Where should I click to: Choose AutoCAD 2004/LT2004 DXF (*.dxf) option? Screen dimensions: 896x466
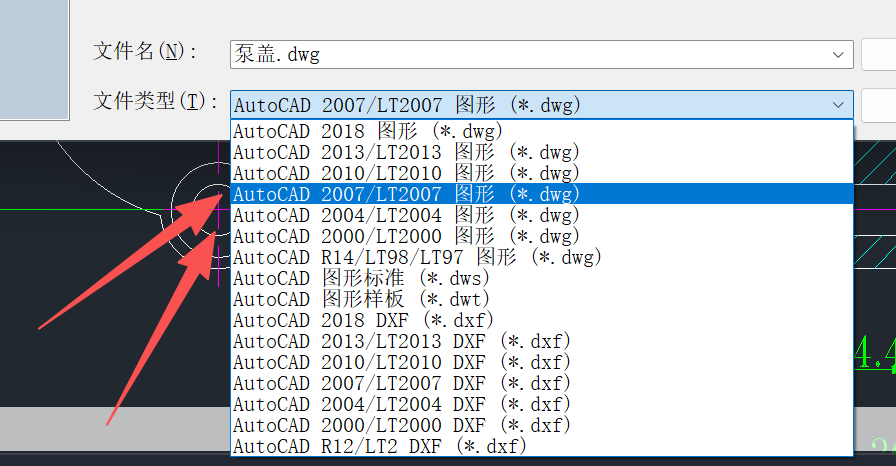coord(542,404)
